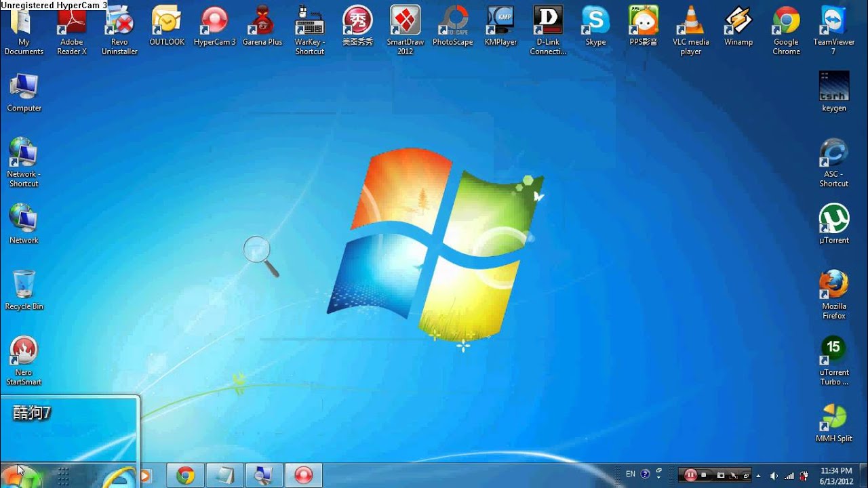The width and height of the screenshot is (868, 488).
Task: Launch Skype from the desktop
Action: click(x=595, y=26)
